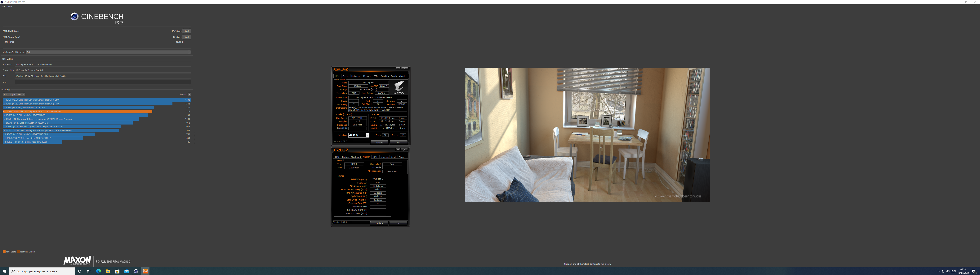Open the Mail app taskbar icon
Image resolution: width=980 pixels, height=275 pixels.
(x=127, y=271)
